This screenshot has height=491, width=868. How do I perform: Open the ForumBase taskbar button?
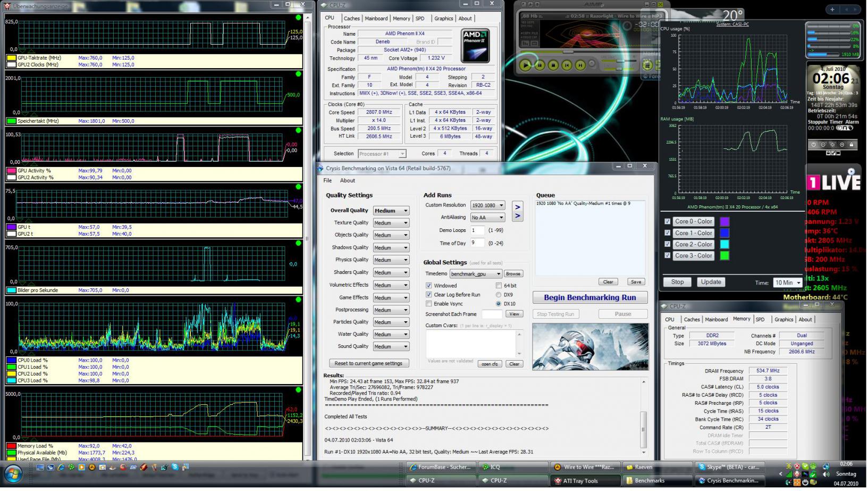point(440,467)
